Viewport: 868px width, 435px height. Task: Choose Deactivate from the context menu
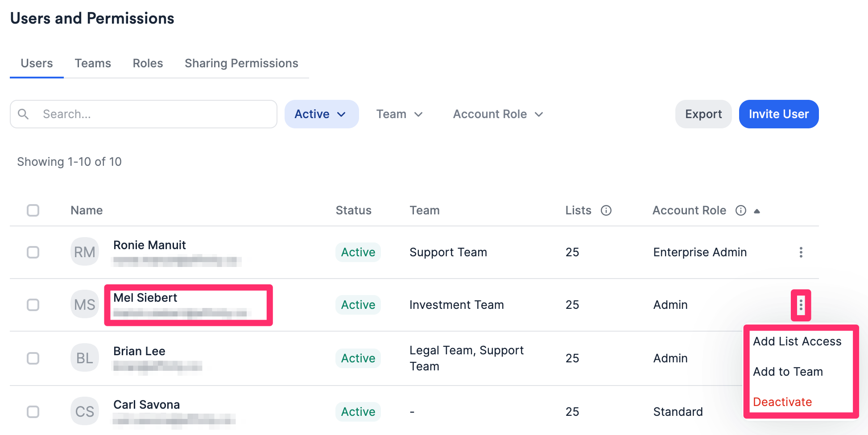coord(782,402)
